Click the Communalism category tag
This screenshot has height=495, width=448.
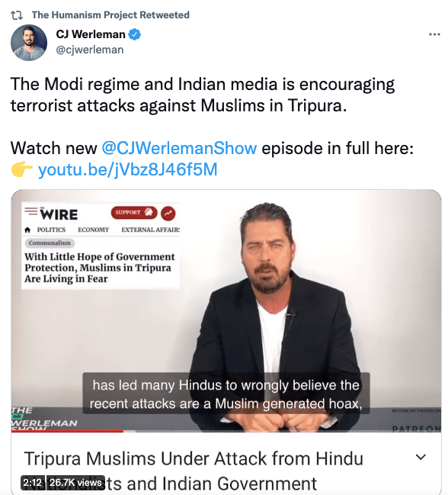pyautogui.click(x=50, y=243)
